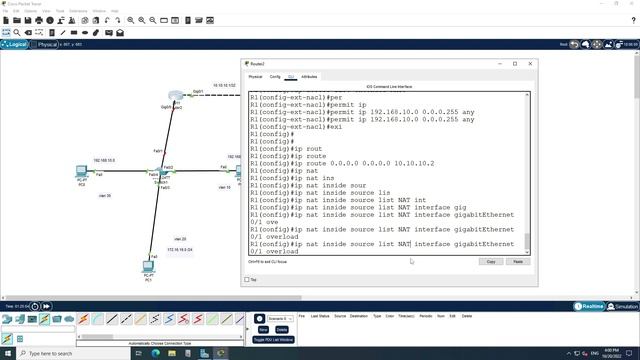Open the File menu
Image resolution: width=640 pixels, height=360 pixels.
point(5,11)
